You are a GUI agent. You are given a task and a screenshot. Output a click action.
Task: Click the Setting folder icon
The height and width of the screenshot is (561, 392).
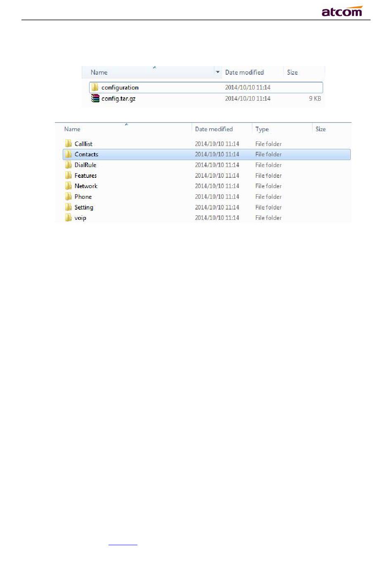click(68, 207)
